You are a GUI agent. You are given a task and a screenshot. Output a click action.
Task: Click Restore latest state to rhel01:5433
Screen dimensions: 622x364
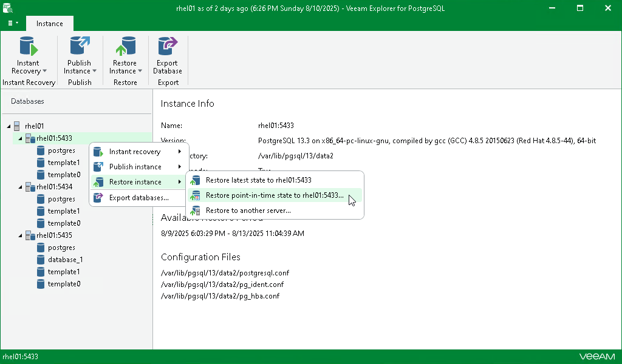[x=258, y=180]
